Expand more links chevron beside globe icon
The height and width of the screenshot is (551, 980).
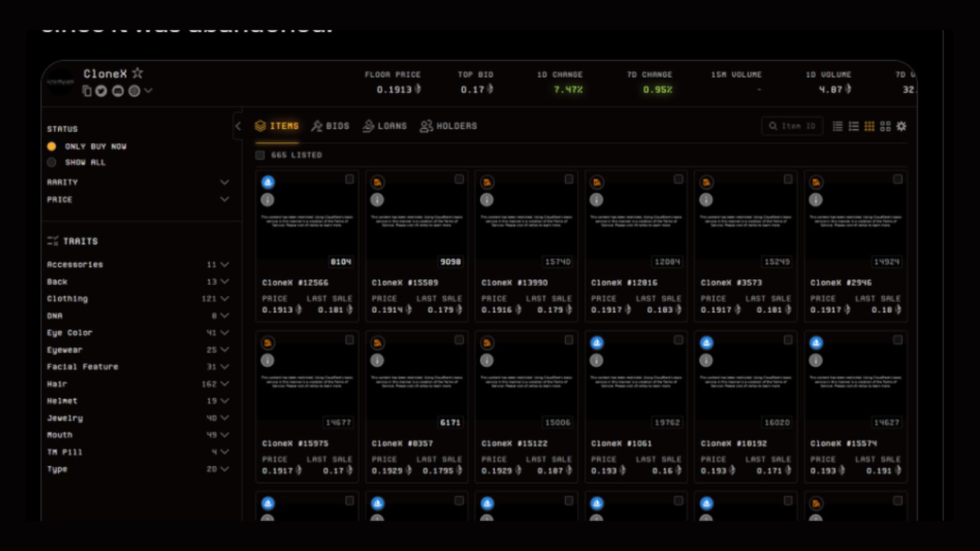tap(148, 91)
